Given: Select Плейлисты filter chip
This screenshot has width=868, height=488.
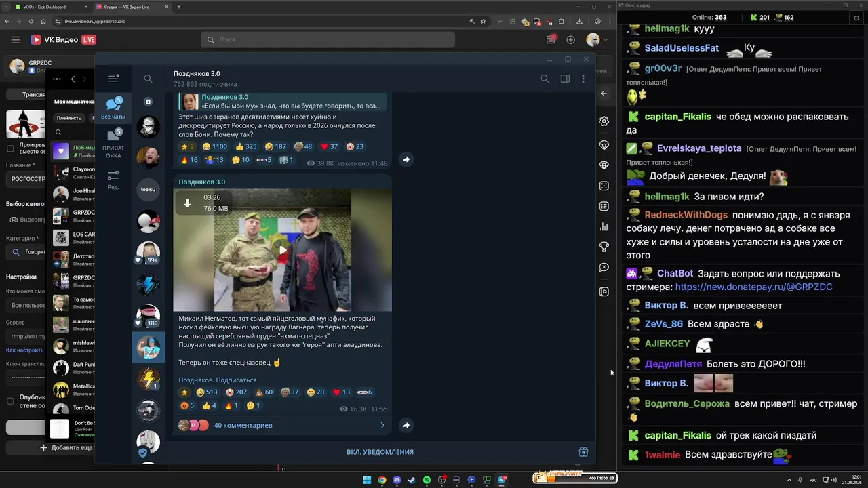Looking at the screenshot, I should point(68,118).
